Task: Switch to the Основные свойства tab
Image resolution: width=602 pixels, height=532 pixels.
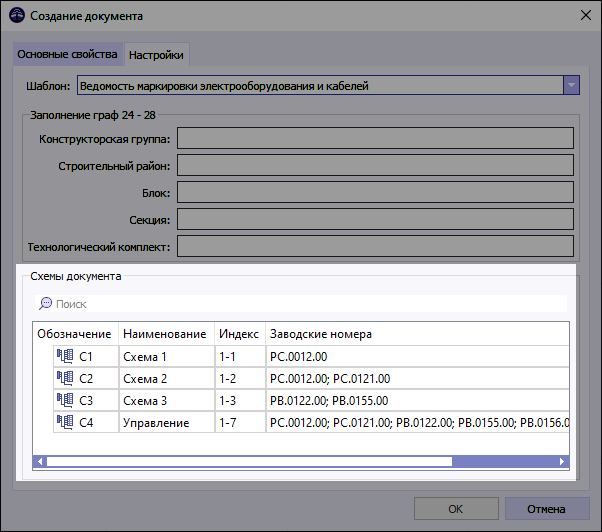Action: pos(67,54)
